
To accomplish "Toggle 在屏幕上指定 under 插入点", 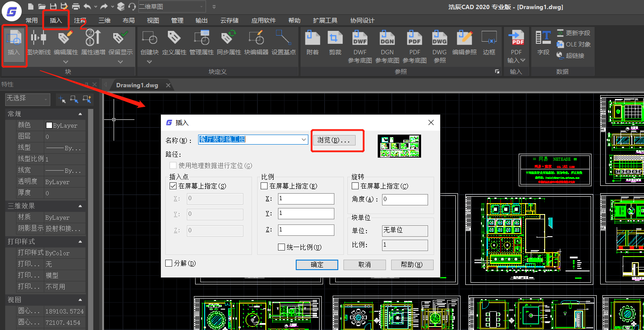I will (173, 186).
